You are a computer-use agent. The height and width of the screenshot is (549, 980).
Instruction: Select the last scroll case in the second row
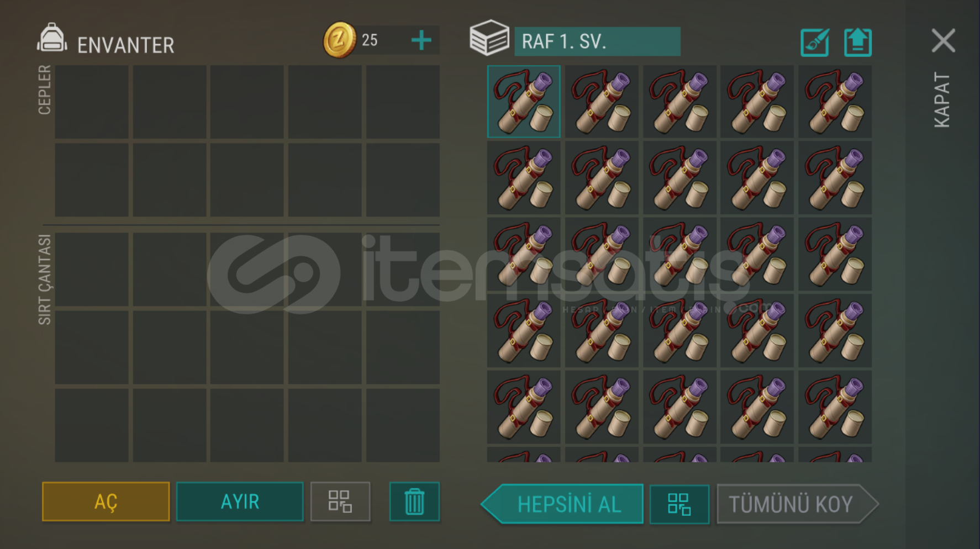click(x=835, y=178)
